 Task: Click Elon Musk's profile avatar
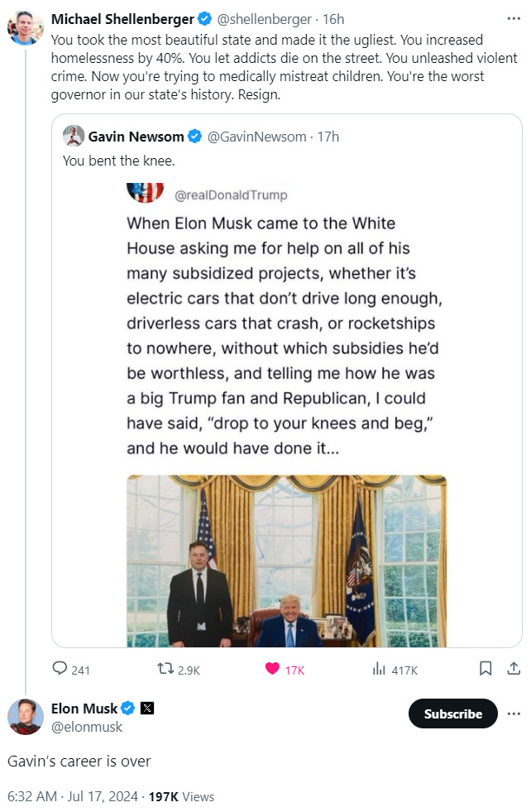point(26,717)
